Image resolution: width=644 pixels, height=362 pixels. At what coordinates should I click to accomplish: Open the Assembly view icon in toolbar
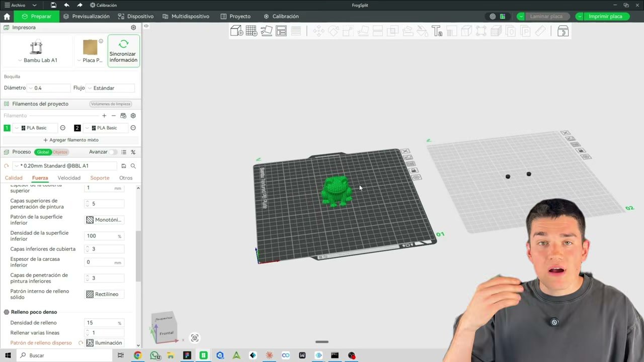563,31
